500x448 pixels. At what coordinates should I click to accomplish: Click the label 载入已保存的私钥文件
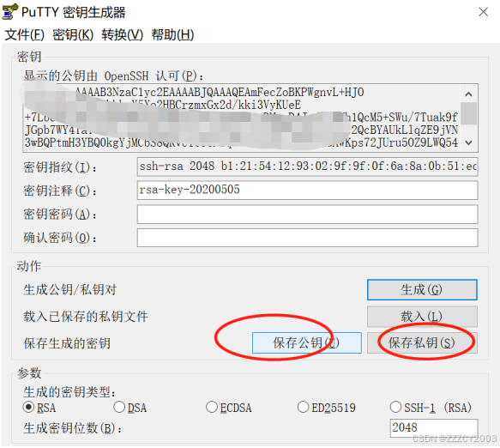click(x=86, y=317)
